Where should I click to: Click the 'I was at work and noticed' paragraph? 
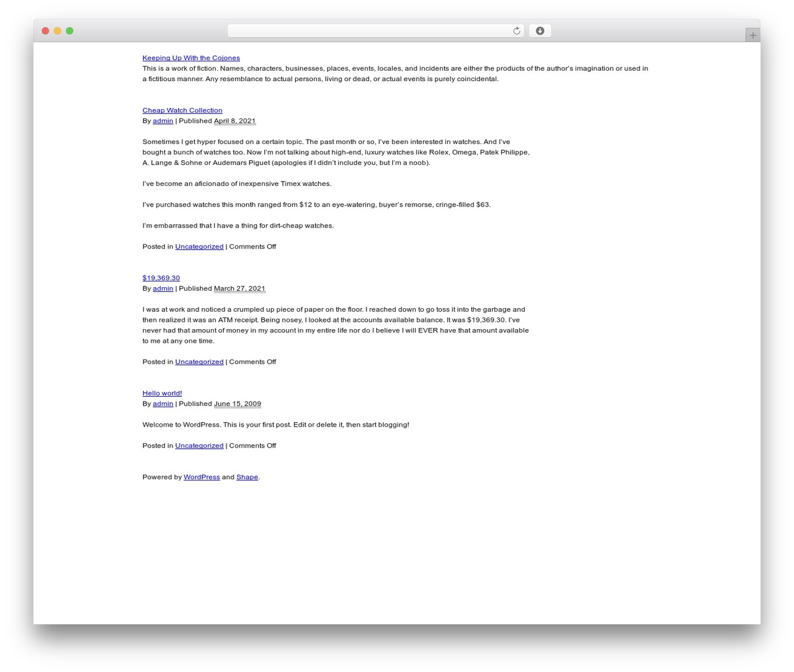tap(336, 325)
